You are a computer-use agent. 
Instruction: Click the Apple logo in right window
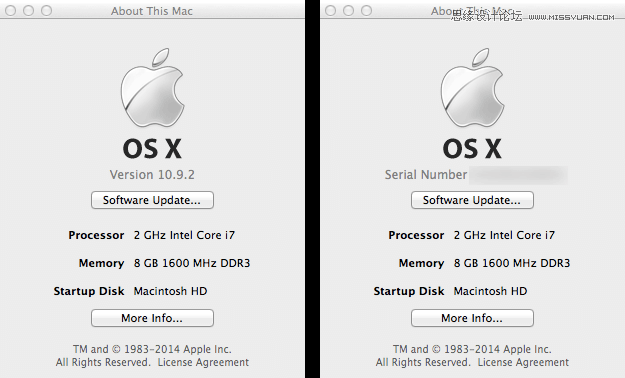[472, 87]
